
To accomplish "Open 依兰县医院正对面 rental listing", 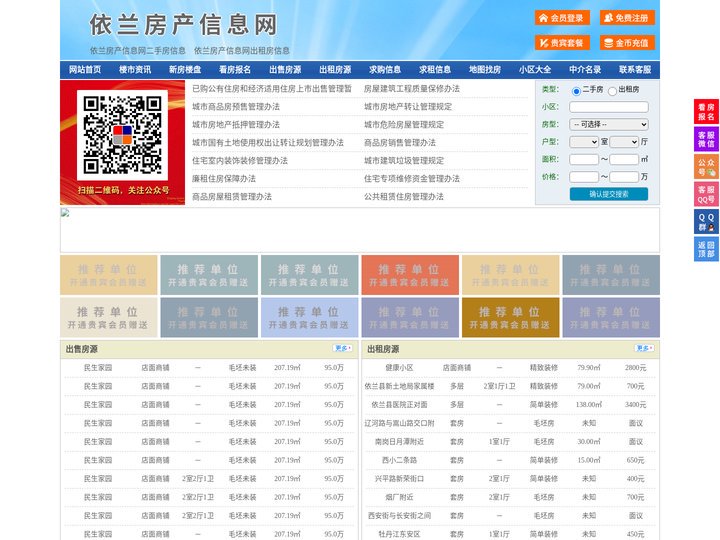I will coord(399,405).
